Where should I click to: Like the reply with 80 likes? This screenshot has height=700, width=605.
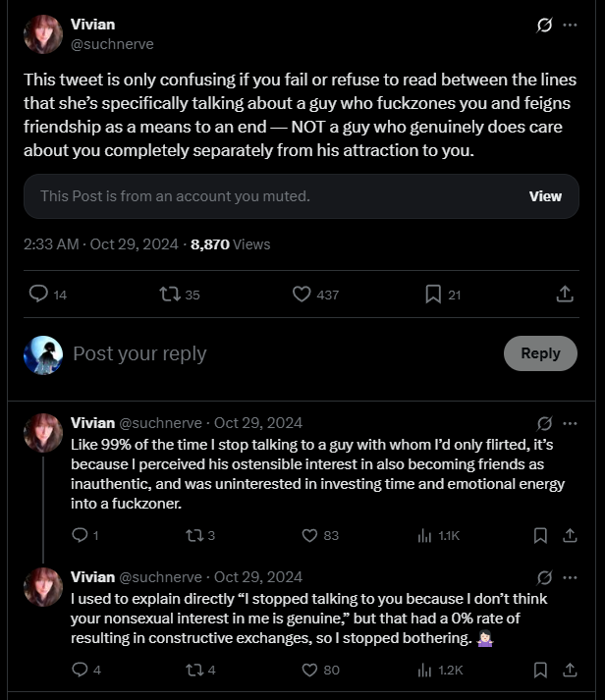[x=309, y=670]
